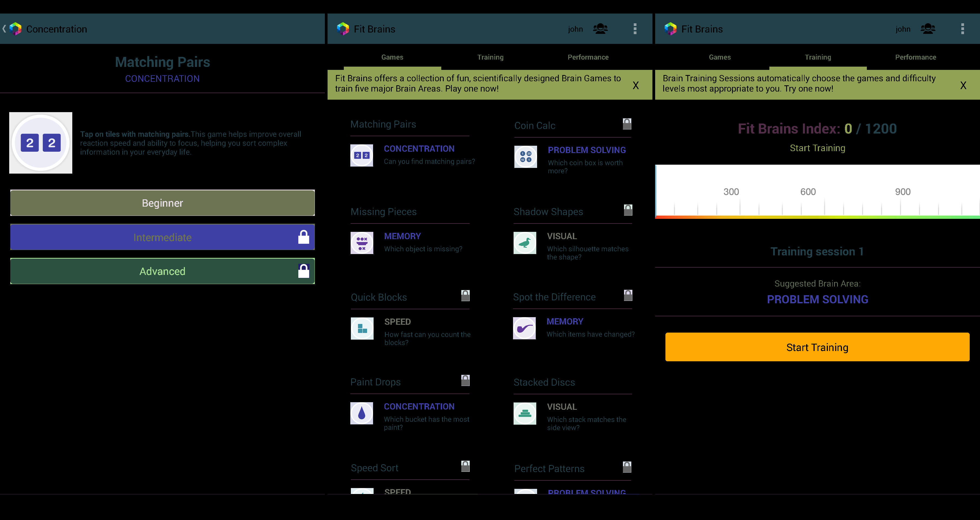Select the Missing Pieces title
This screenshot has width=980, height=520.
coord(384,212)
